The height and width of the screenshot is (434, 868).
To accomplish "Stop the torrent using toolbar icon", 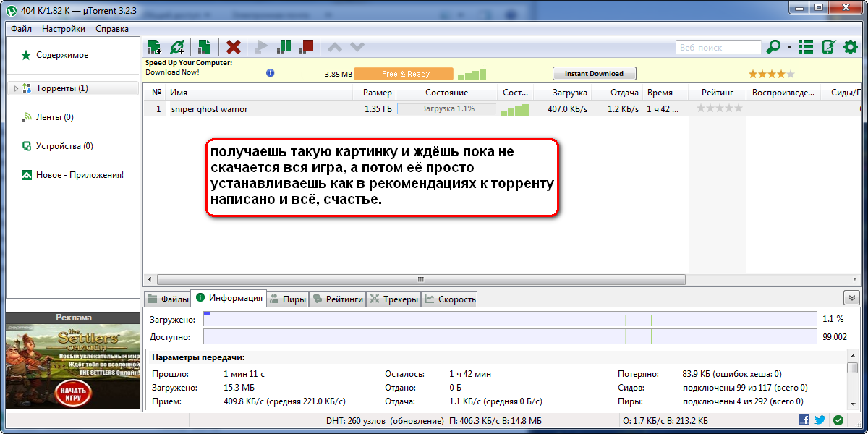I will [x=307, y=47].
